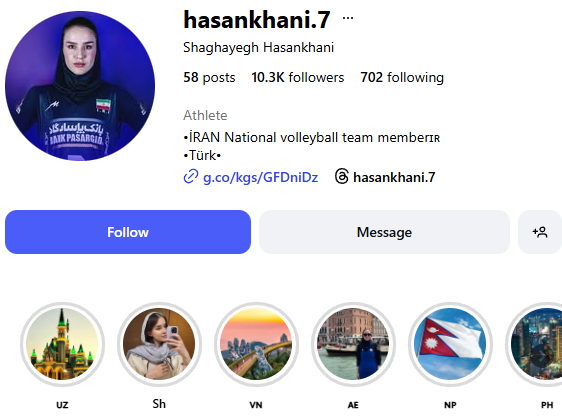562x416 pixels.
Task: Open the UZ story highlight
Action: click(62, 344)
